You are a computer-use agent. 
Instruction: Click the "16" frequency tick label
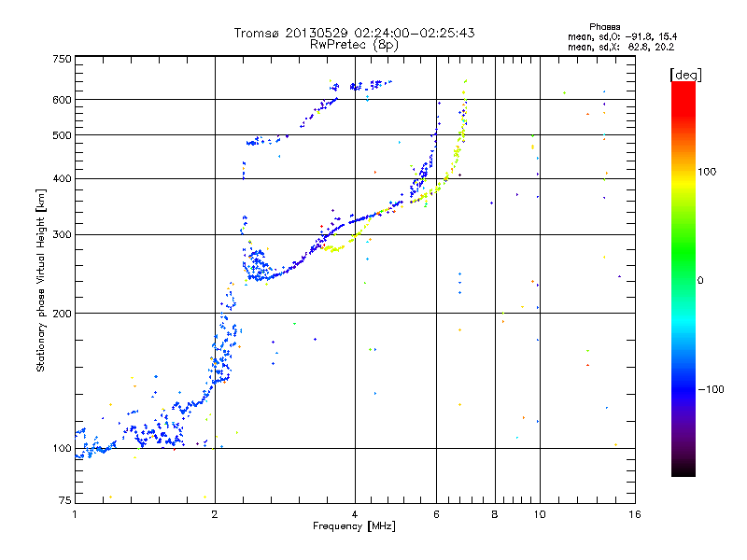(635, 514)
